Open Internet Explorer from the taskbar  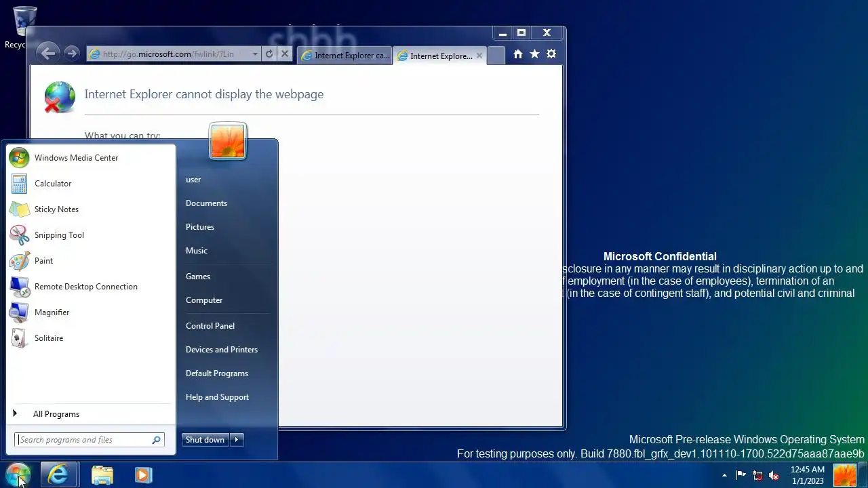pos(58,475)
